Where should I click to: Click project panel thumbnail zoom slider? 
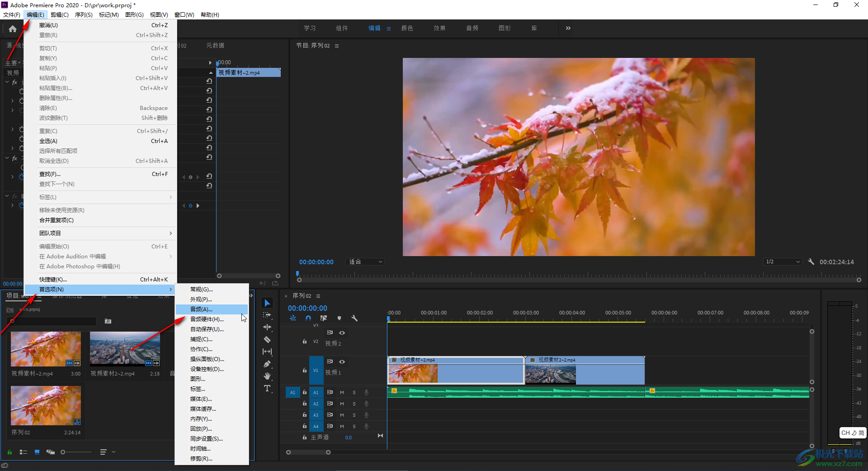pos(76,452)
